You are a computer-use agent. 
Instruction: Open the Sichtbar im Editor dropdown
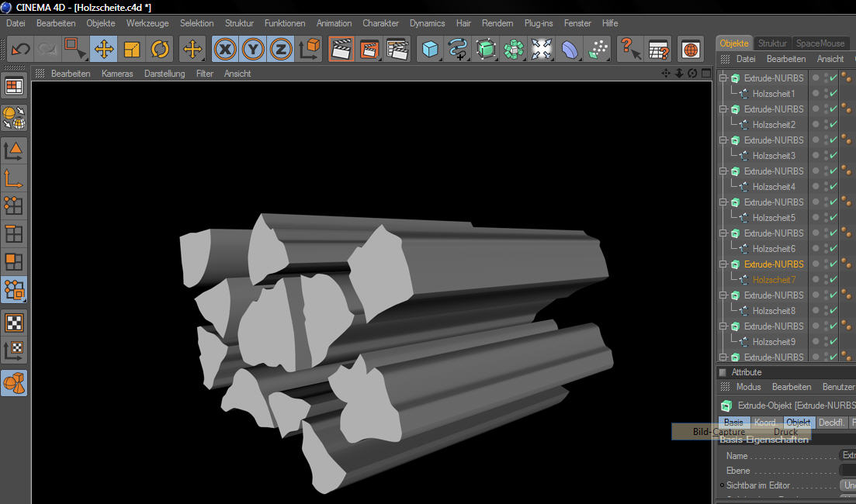847,485
